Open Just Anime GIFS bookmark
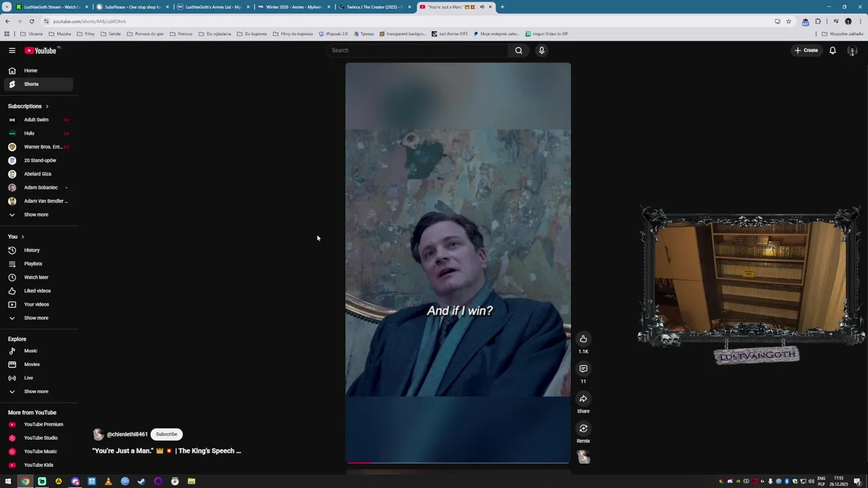This screenshot has width=868, height=488. click(450, 34)
